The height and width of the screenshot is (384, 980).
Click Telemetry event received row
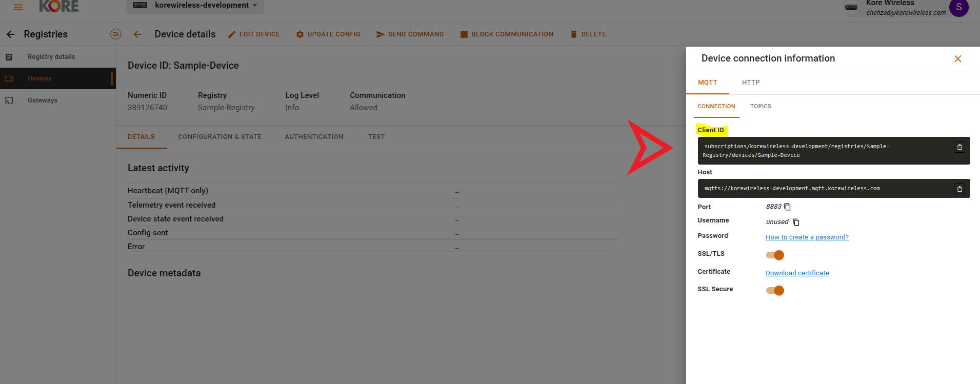373,205
